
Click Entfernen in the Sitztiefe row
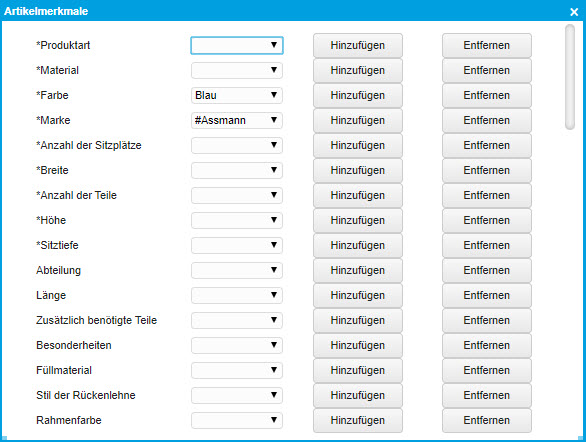click(487, 245)
